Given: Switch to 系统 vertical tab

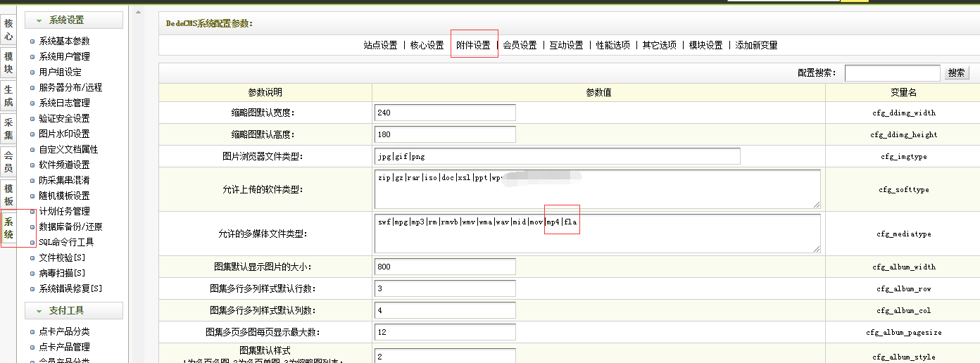Looking at the screenshot, I should (8, 228).
